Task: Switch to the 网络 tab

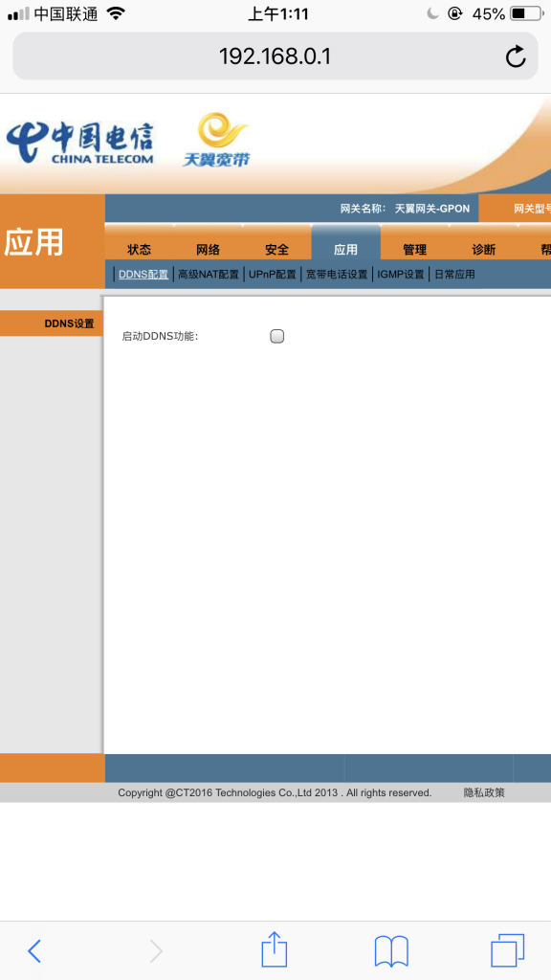Action: (208, 250)
